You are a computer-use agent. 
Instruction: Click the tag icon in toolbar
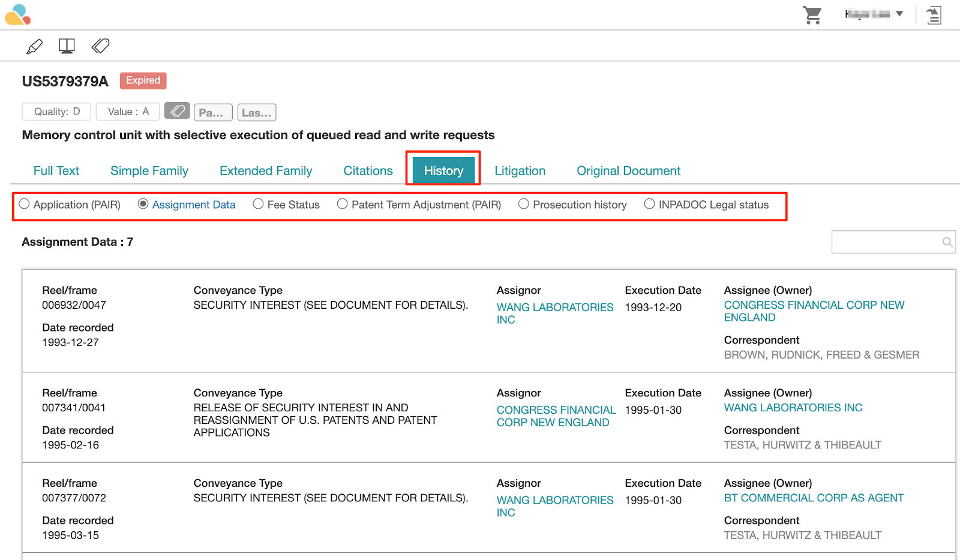pos(100,46)
